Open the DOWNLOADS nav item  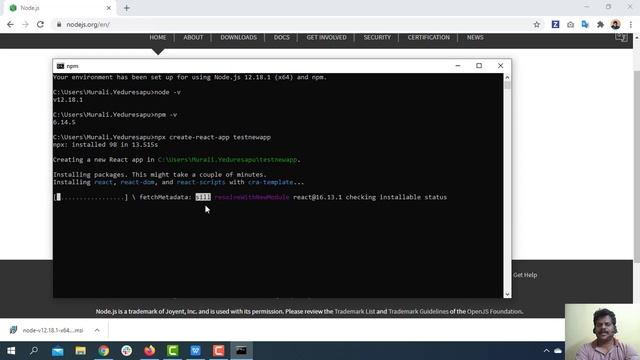(239, 37)
